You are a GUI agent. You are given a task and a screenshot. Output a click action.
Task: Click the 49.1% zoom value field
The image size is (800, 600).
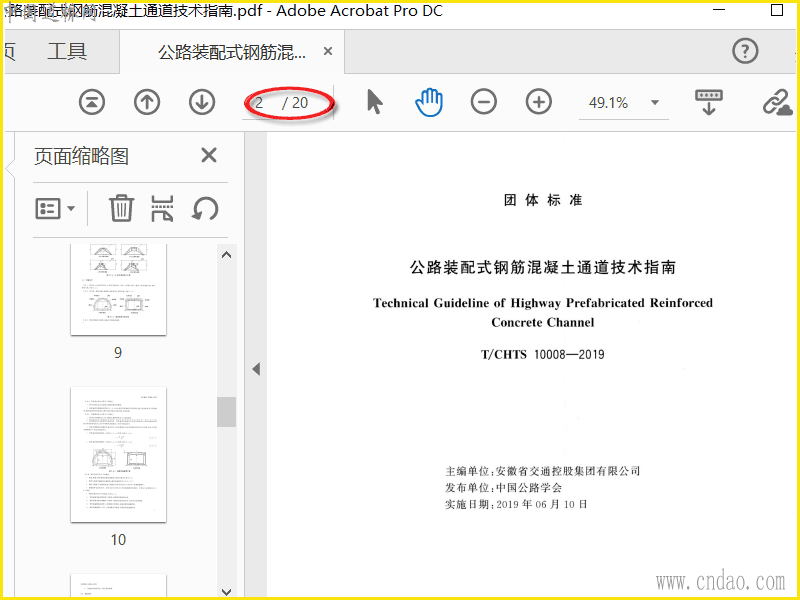point(608,103)
